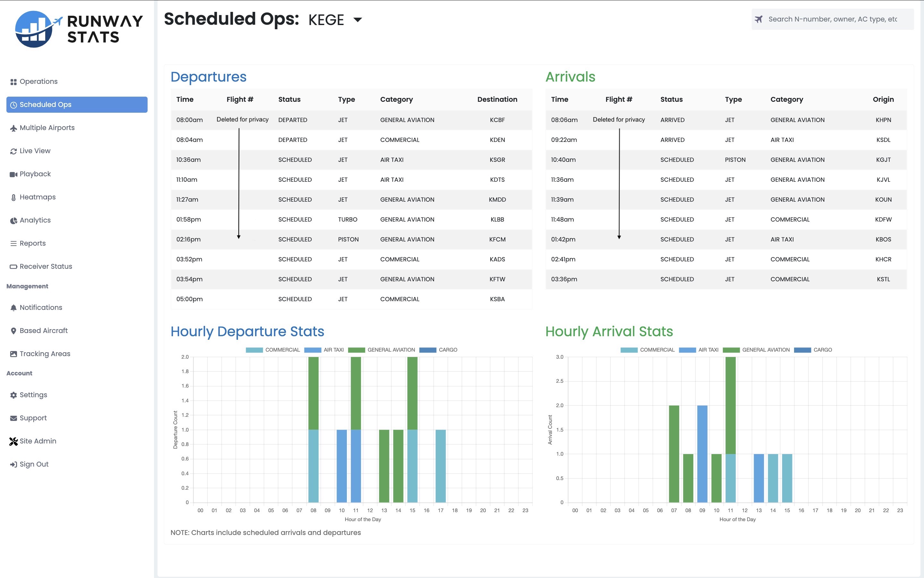Screen dimensions: 924x578
Task: Select the 08:04am departure to KDEN
Action: click(351, 140)
